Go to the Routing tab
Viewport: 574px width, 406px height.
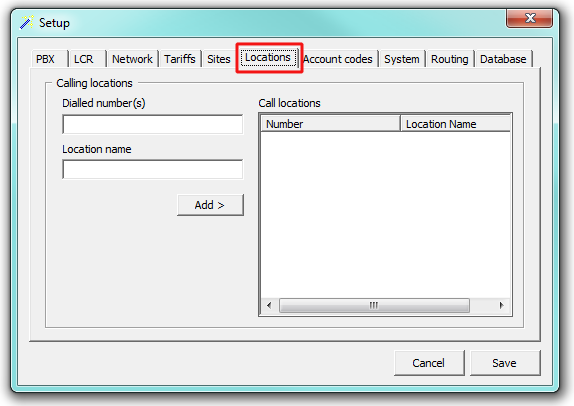click(450, 59)
